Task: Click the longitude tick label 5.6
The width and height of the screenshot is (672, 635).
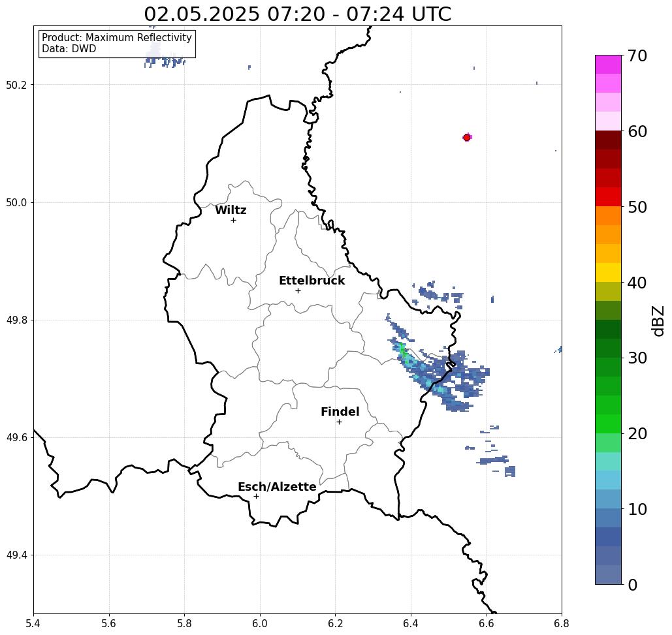Action: point(109,623)
